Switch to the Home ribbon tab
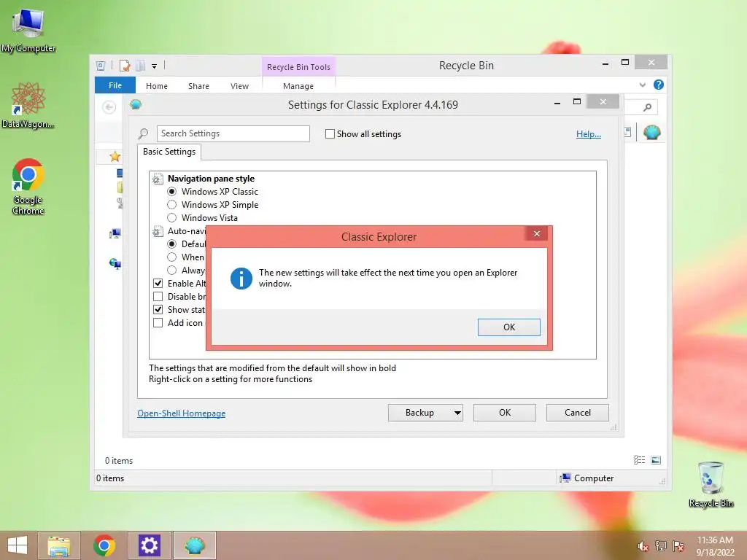 (157, 86)
